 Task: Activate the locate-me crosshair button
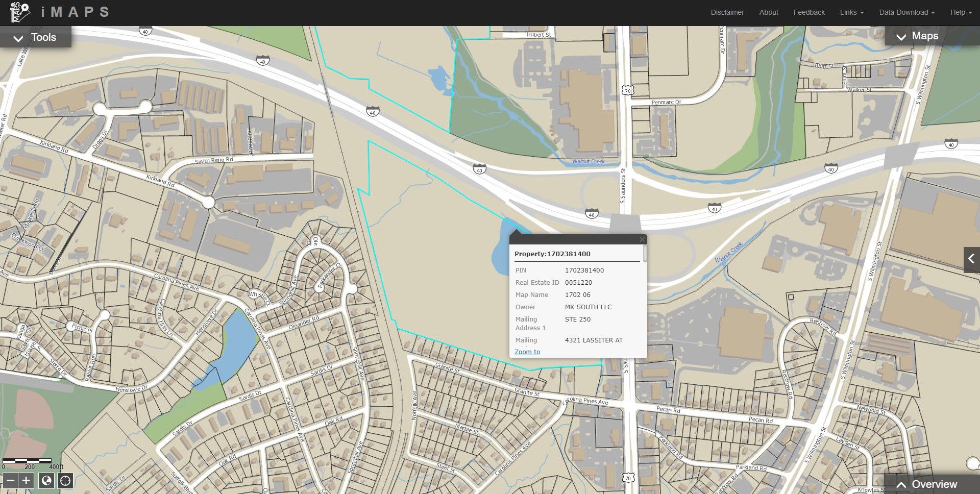(65, 481)
